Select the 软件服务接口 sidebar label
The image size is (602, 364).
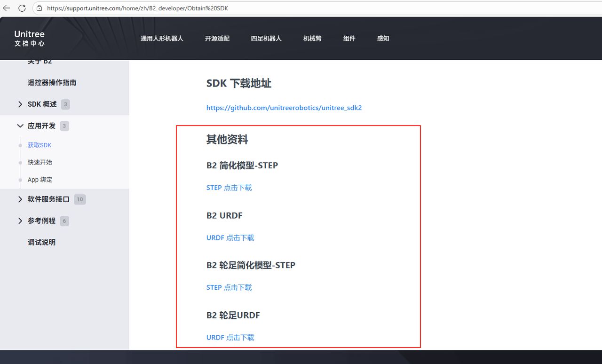point(48,199)
